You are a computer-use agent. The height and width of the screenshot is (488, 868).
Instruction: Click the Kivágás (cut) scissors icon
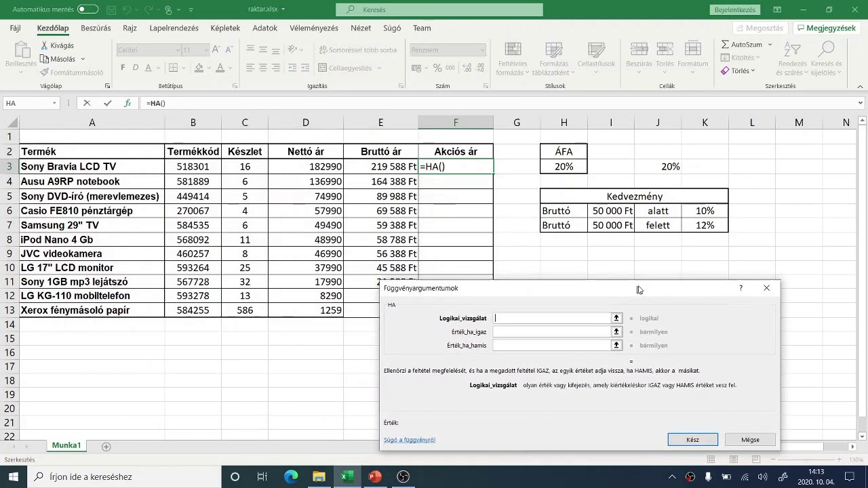click(45, 45)
